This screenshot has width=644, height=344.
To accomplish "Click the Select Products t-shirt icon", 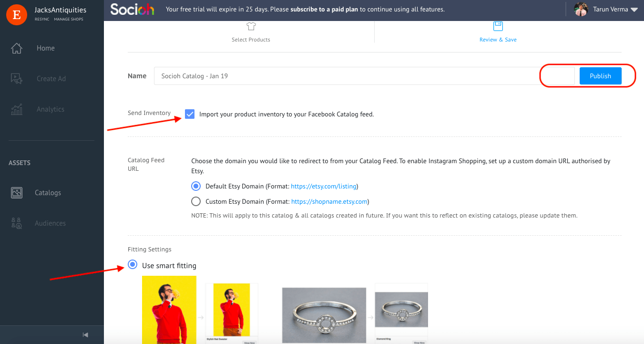I will pos(251,26).
